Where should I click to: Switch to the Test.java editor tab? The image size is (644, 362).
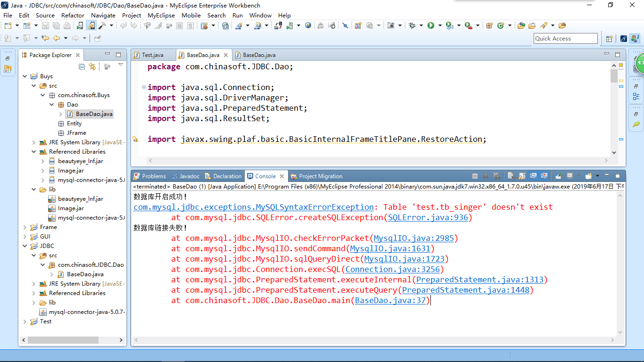pyautogui.click(x=152, y=55)
